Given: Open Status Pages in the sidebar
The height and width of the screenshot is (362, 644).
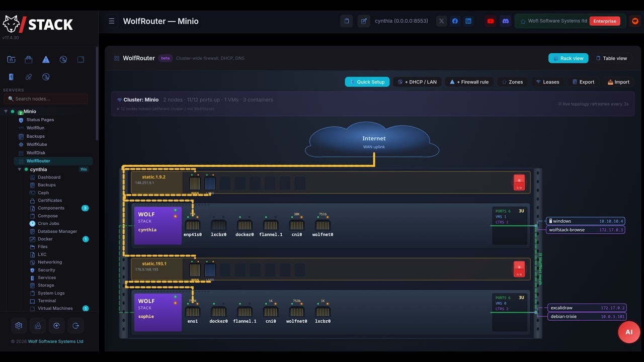Looking at the screenshot, I should [40, 120].
